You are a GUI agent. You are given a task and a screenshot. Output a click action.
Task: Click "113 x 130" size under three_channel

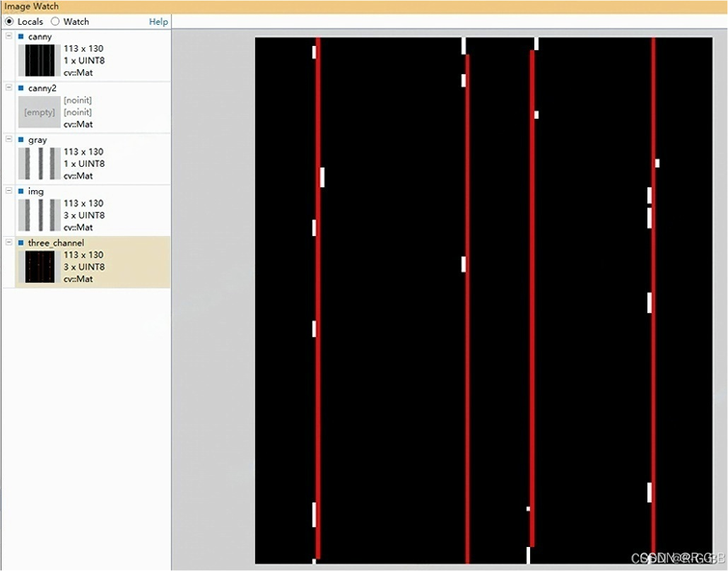click(x=83, y=254)
